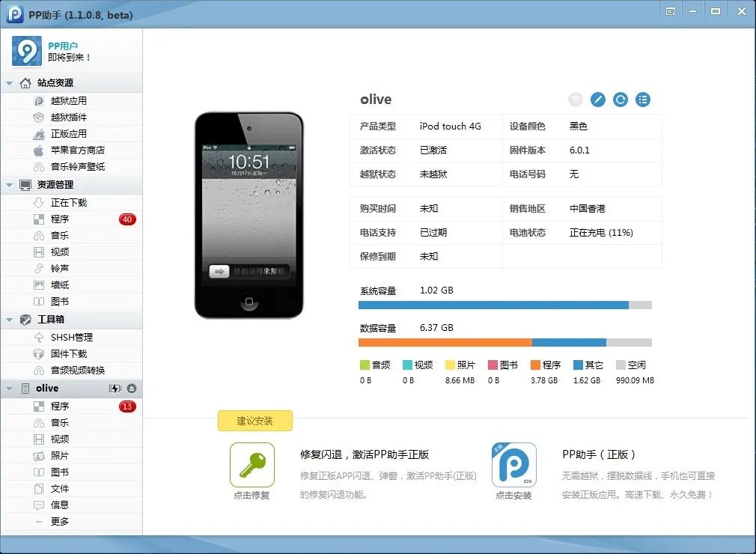Click the PP助手 logo in title bar
The height and width of the screenshot is (554, 756).
[x=15, y=14]
